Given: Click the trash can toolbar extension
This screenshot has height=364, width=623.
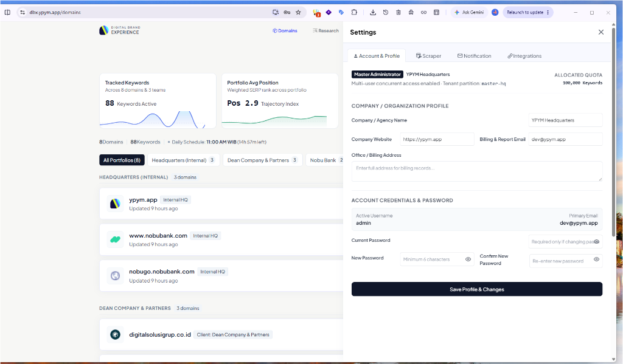Looking at the screenshot, I should click(x=398, y=12).
